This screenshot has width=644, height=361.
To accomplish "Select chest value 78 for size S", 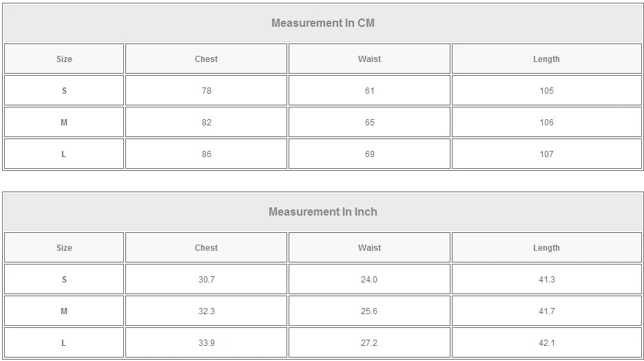I will point(206,91).
